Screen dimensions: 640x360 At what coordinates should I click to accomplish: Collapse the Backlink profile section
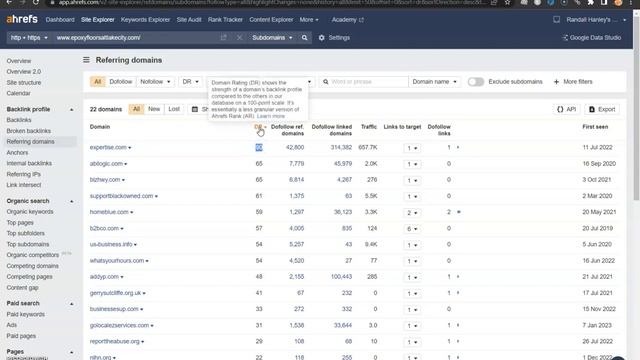point(71,109)
